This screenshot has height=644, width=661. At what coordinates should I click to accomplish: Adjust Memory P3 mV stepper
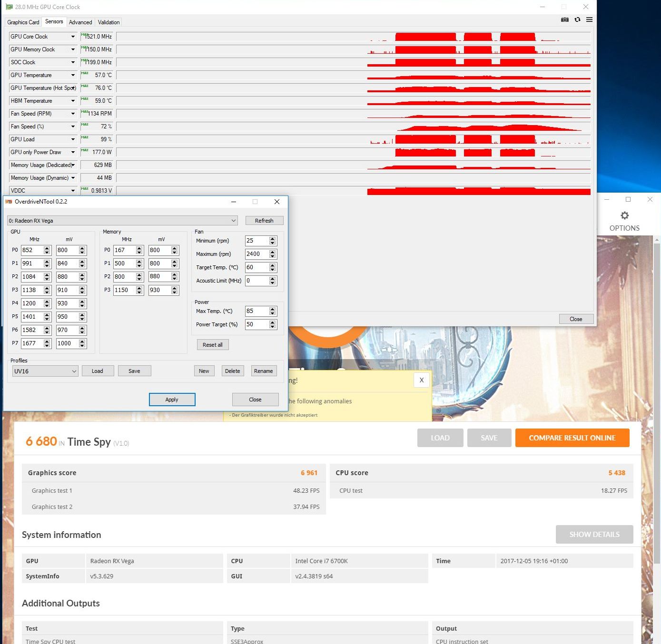click(x=175, y=290)
